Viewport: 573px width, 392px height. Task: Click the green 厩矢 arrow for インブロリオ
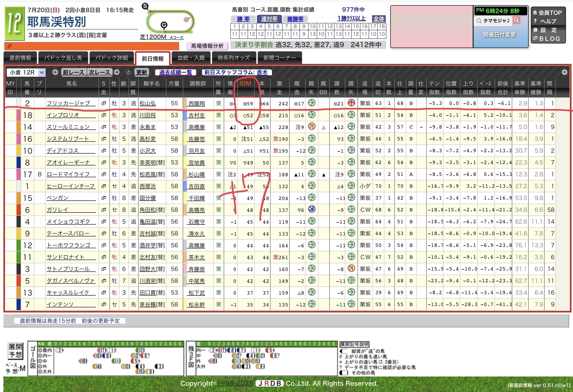click(312, 115)
